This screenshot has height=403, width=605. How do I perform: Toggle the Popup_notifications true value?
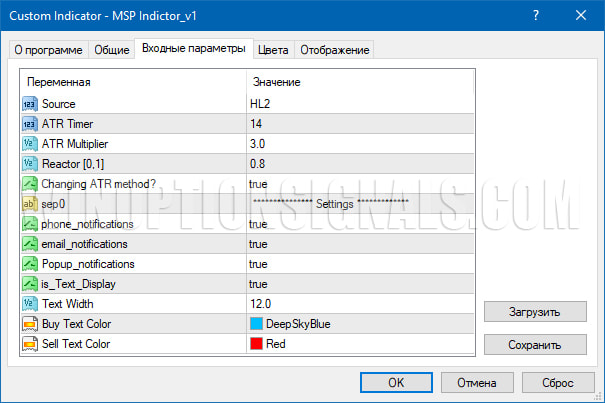click(258, 264)
